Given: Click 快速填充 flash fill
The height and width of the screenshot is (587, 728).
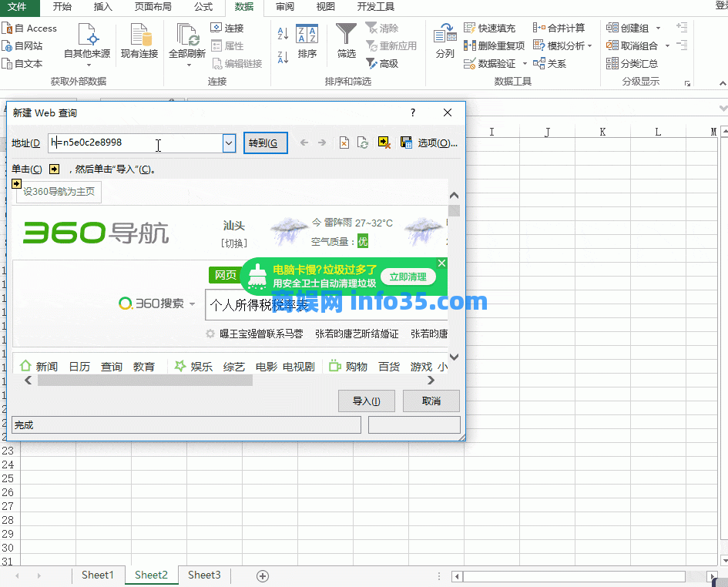Looking at the screenshot, I should tap(489, 28).
